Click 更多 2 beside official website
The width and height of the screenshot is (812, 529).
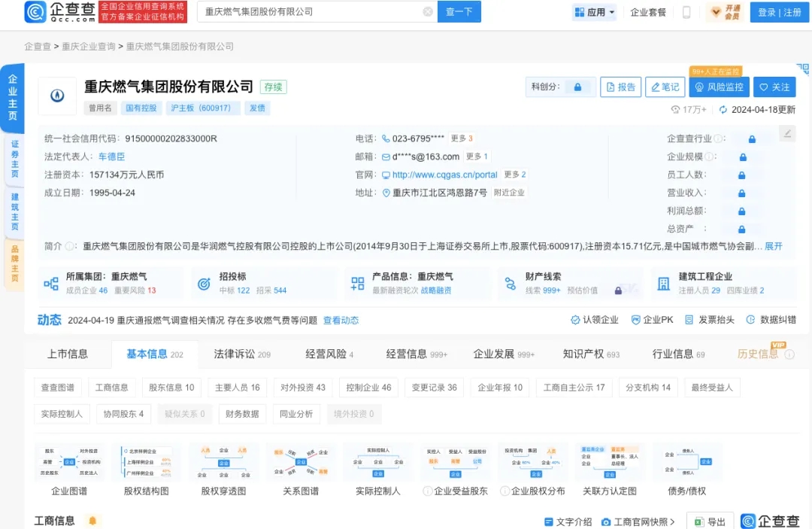pyautogui.click(x=515, y=175)
